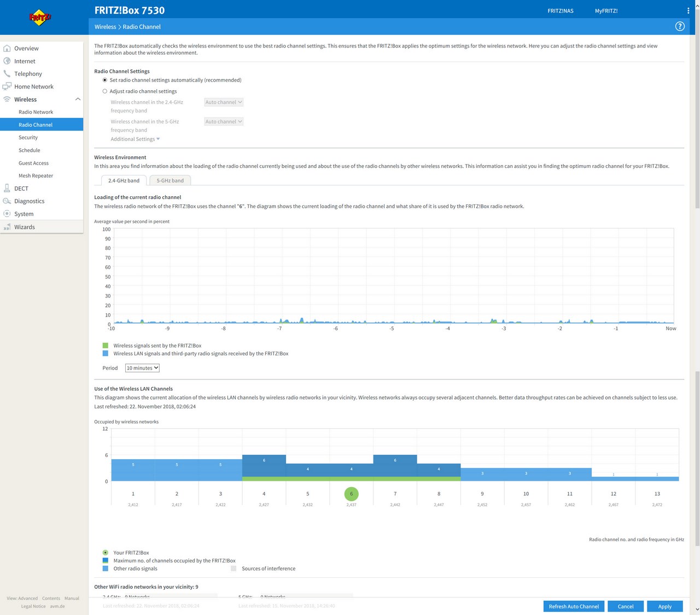This screenshot has height=615, width=700.
Task: Click the FRITZ! logo
Action: (40, 17)
